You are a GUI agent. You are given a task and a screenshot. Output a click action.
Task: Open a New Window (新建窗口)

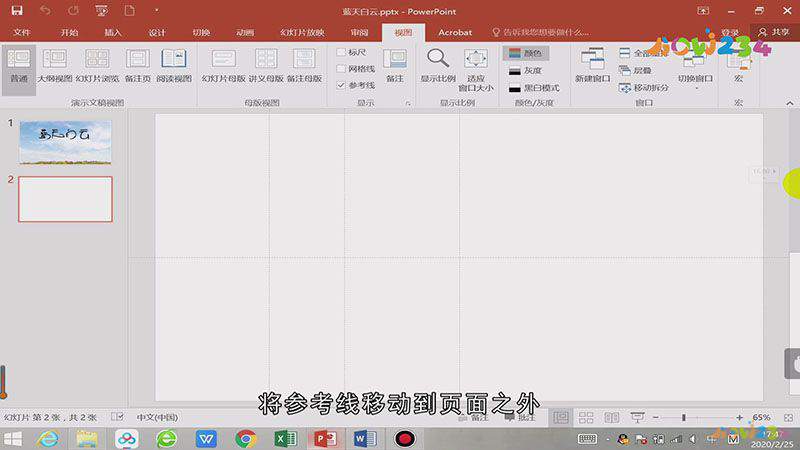tap(592, 67)
